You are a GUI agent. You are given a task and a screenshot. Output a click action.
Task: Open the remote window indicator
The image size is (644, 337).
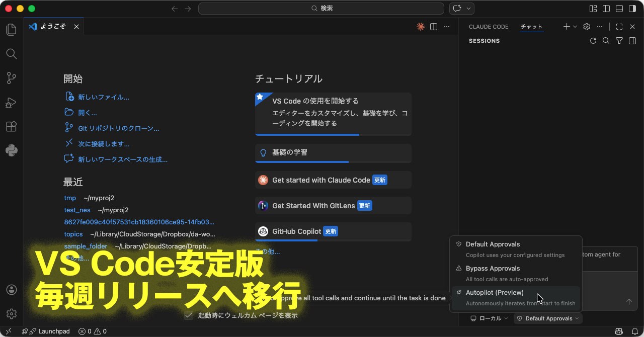(9, 331)
